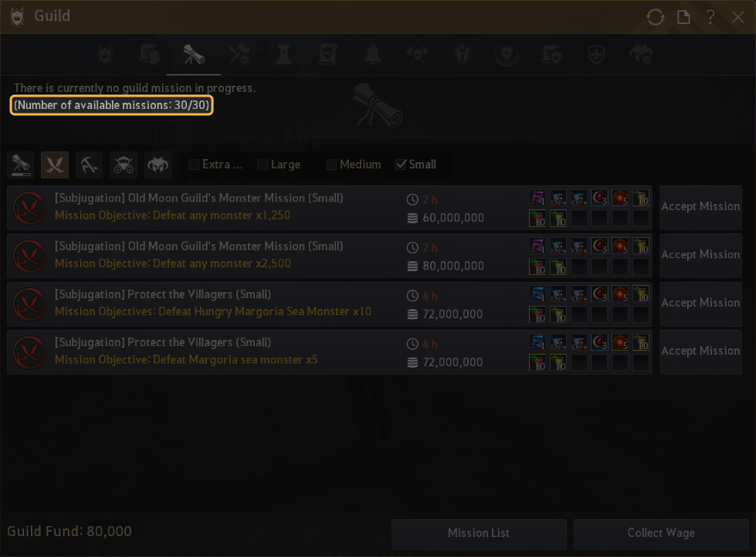This screenshot has width=756, height=557.
Task: Open the Mission List button
Action: point(479,534)
